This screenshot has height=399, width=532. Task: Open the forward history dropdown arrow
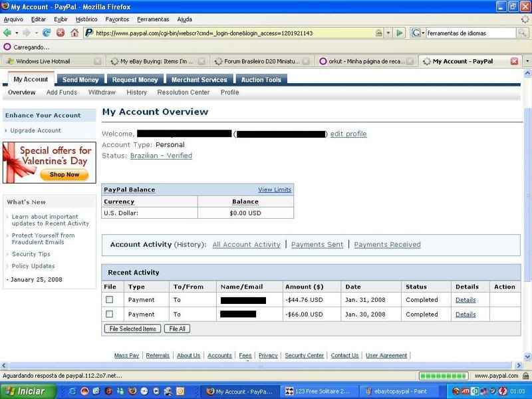[x=37, y=33]
